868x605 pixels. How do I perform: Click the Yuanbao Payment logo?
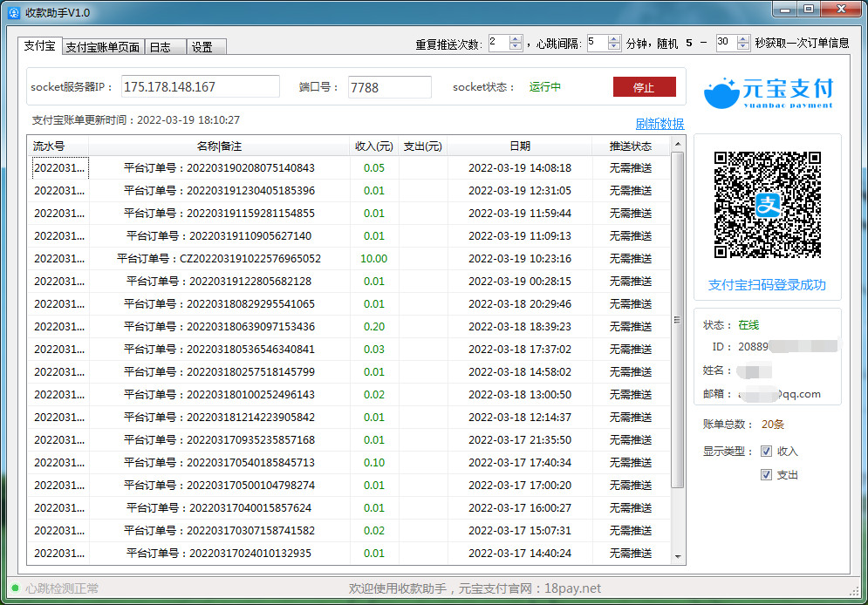coord(769,92)
